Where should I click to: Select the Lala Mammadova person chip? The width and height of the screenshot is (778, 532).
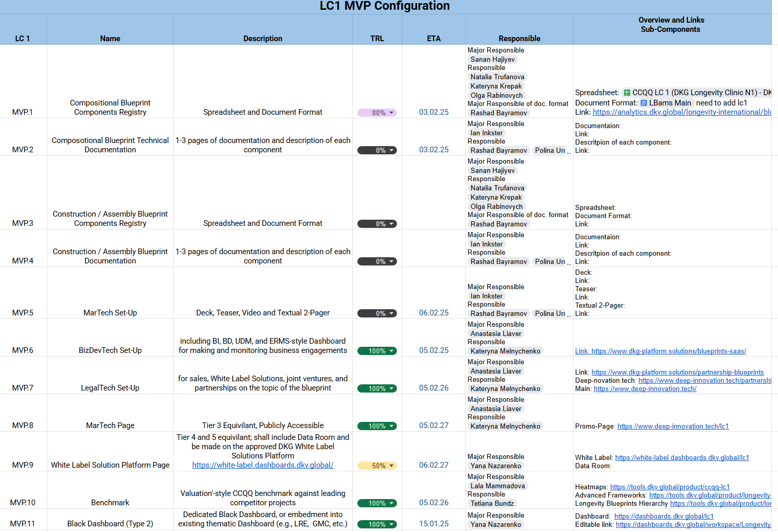(497, 486)
